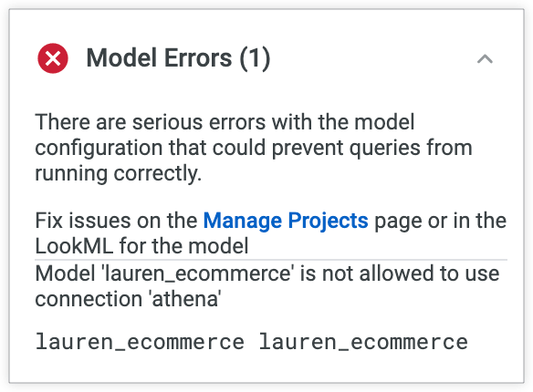
Task: Click the line 'There are serious errors with the model'
Action: 225,122
